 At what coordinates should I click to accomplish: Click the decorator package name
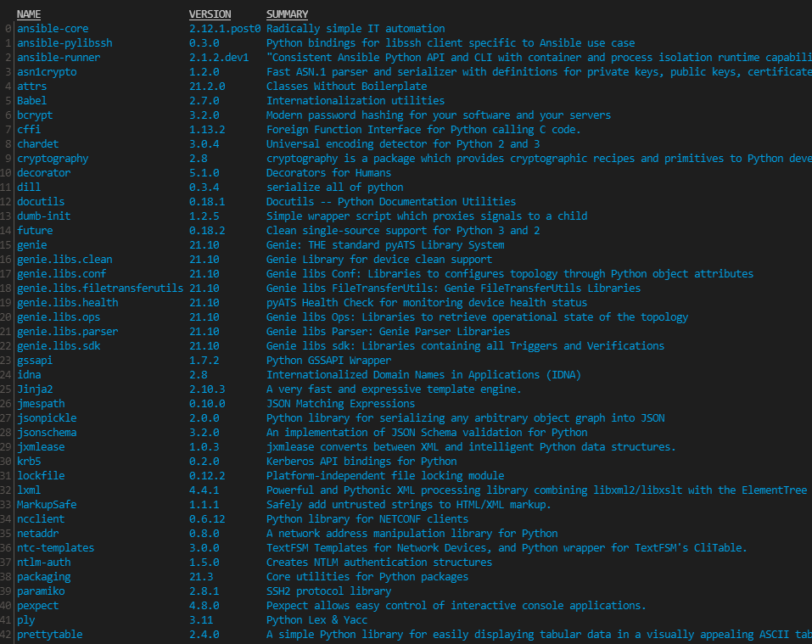click(43, 173)
